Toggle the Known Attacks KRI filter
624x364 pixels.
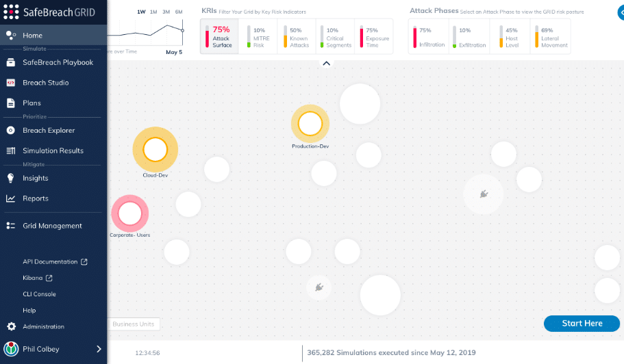296,36
